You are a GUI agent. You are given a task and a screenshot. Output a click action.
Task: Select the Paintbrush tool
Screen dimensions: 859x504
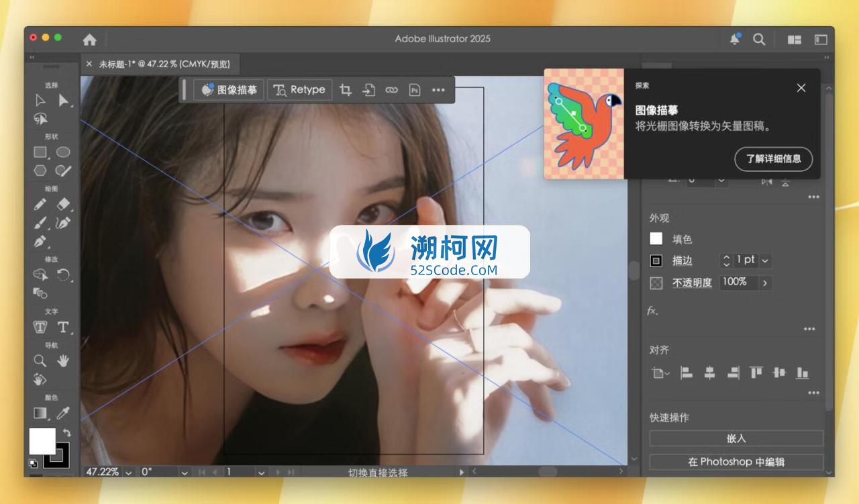click(40, 223)
